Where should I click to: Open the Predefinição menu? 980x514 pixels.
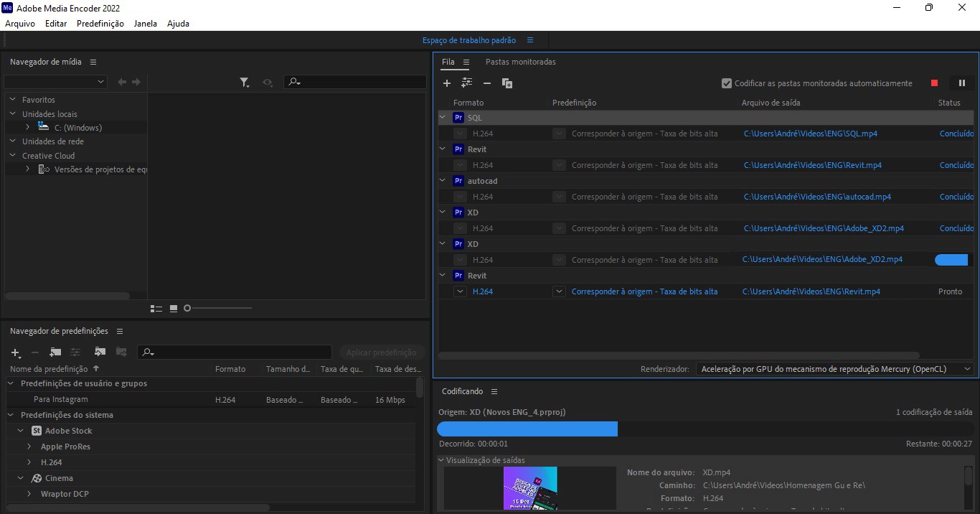100,23
